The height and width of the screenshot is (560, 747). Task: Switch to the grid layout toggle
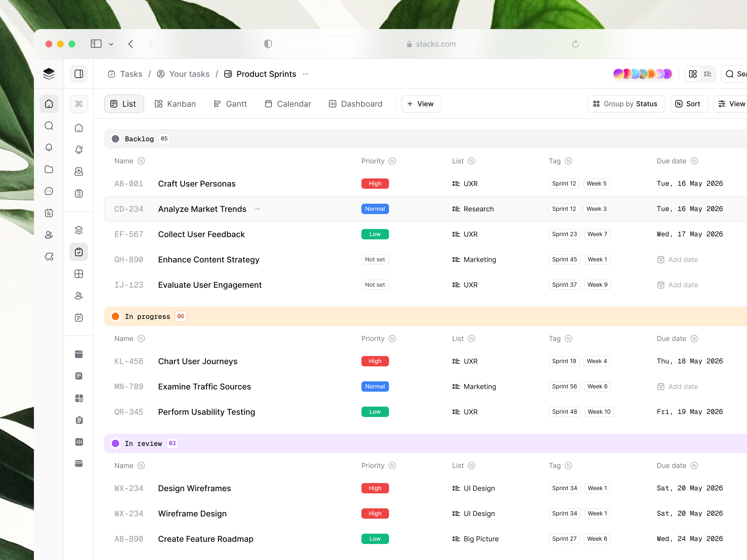click(693, 74)
